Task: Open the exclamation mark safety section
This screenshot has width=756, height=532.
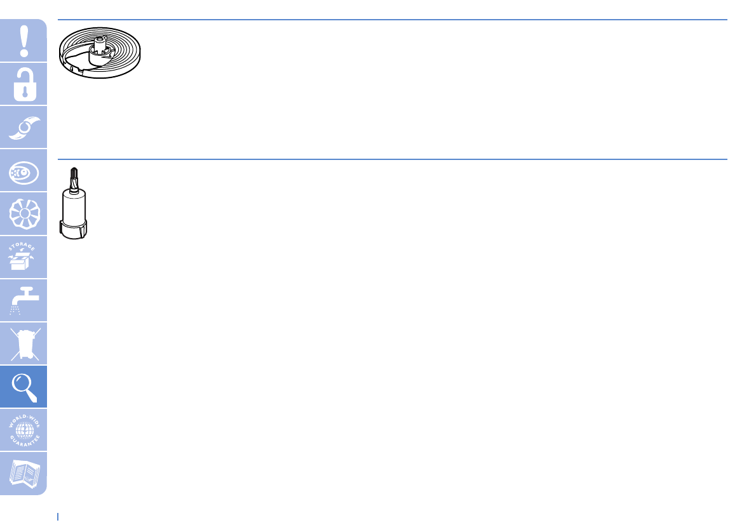Action: pos(23,41)
